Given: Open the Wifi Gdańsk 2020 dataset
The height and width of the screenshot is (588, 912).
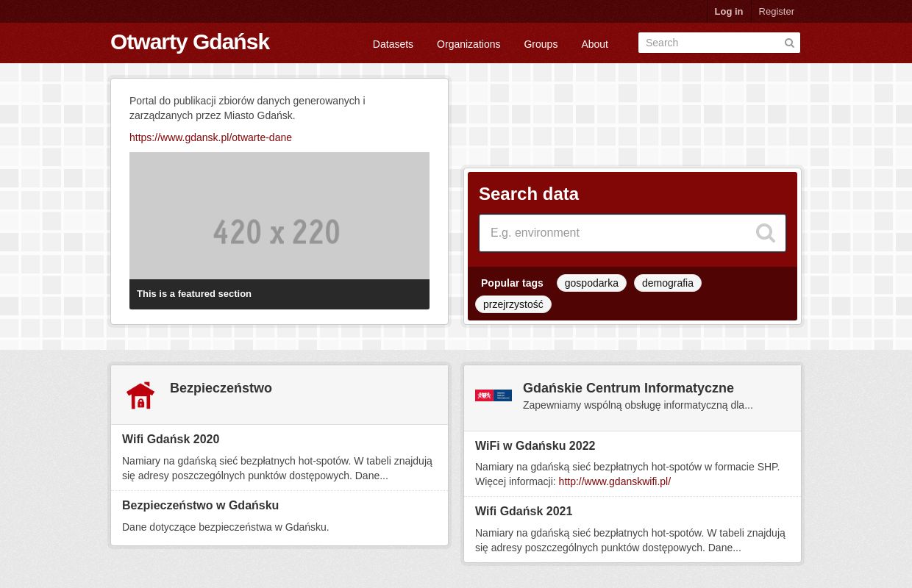Looking at the screenshot, I should click(x=171, y=440).
